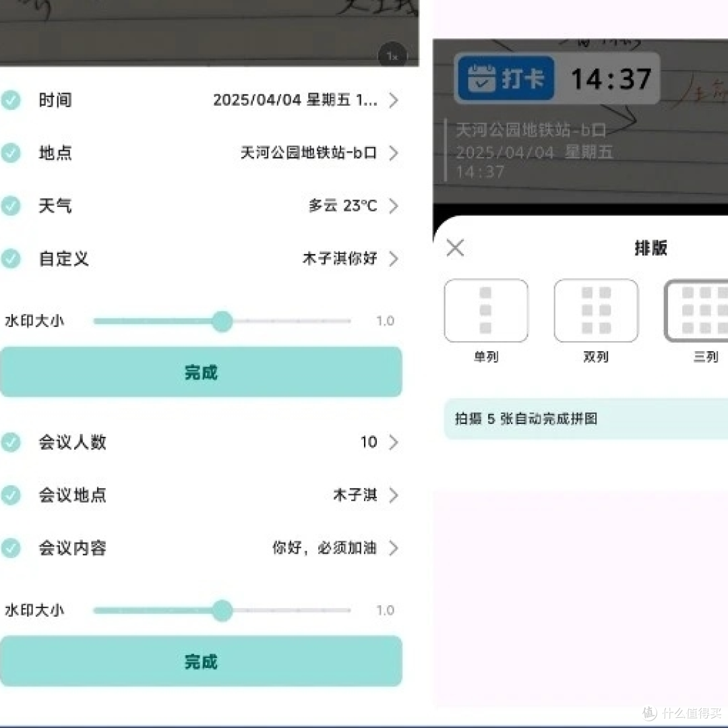This screenshot has height=728, width=728.
Task: Adjust the lower 水印大小 slider handle
Action: [x=222, y=611]
